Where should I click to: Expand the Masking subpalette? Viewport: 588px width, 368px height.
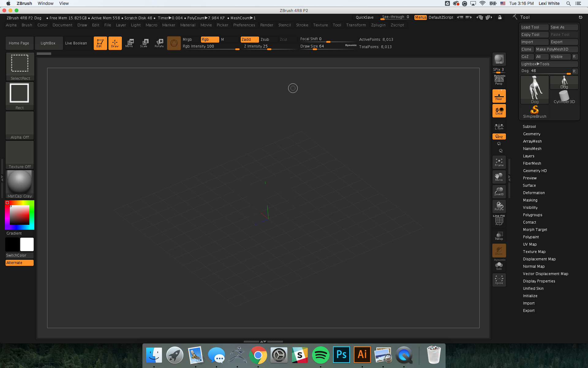[530, 200]
